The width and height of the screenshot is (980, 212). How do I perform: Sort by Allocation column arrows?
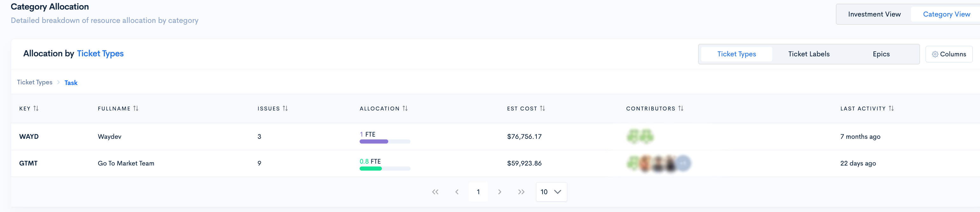[405, 109]
